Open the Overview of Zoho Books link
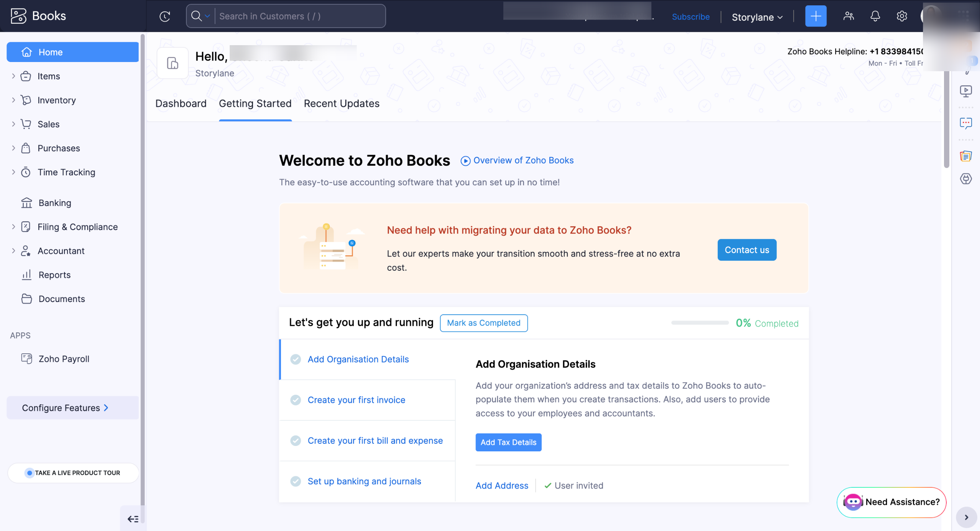Screen dimensions: 980x531 [x=523, y=160]
